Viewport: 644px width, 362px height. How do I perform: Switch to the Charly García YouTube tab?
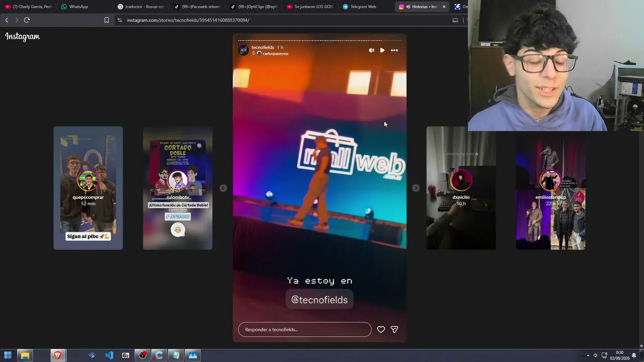(x=28, y=7)
